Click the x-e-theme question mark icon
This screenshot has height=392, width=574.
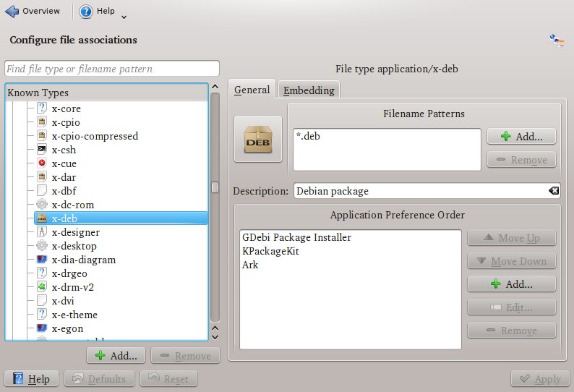tap(42, 315)
